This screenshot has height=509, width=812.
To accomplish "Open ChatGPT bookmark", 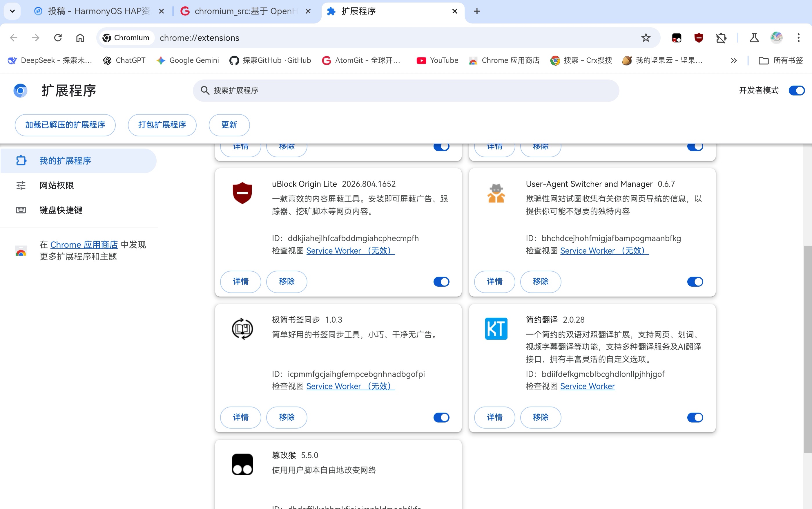I will pyautogui.click(x=124, y=60).
